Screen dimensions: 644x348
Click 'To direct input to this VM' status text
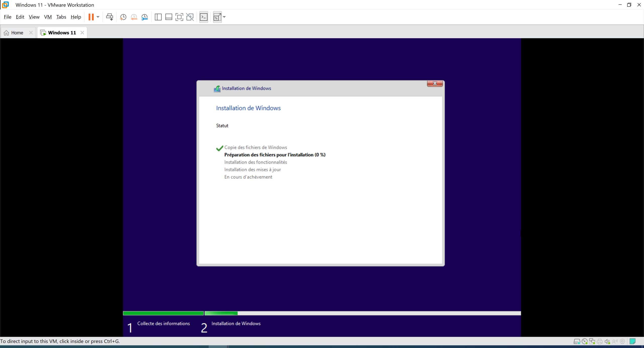coord(60,341)
